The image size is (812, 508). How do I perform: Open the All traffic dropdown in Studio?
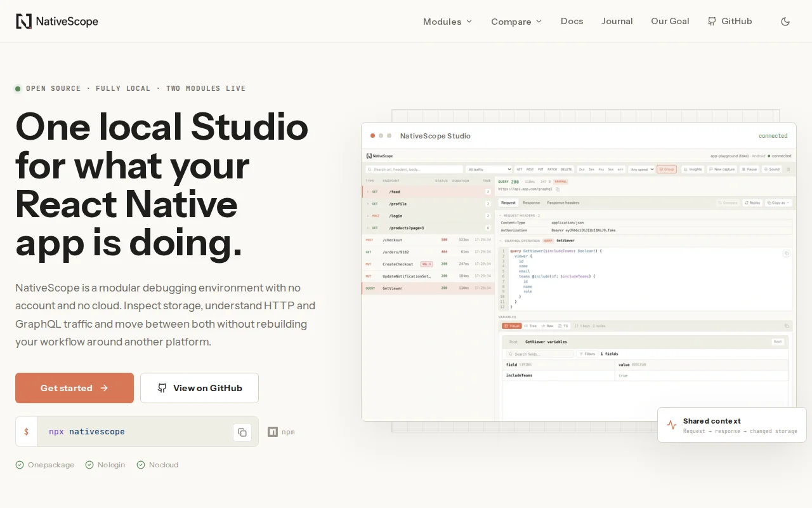coord(489,170)
